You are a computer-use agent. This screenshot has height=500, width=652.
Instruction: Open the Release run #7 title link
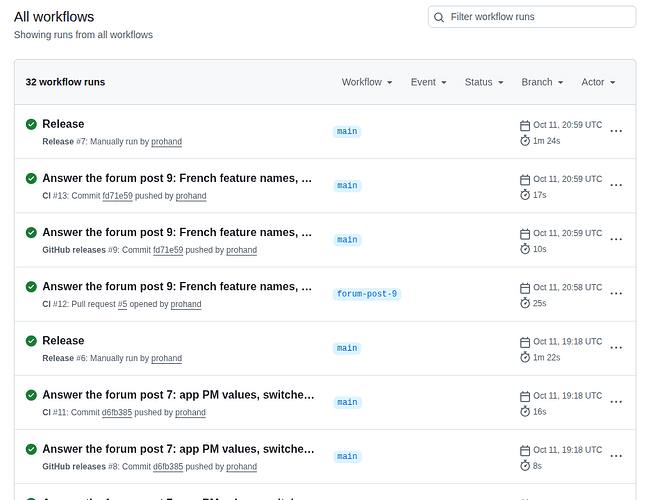pos(63,124)
